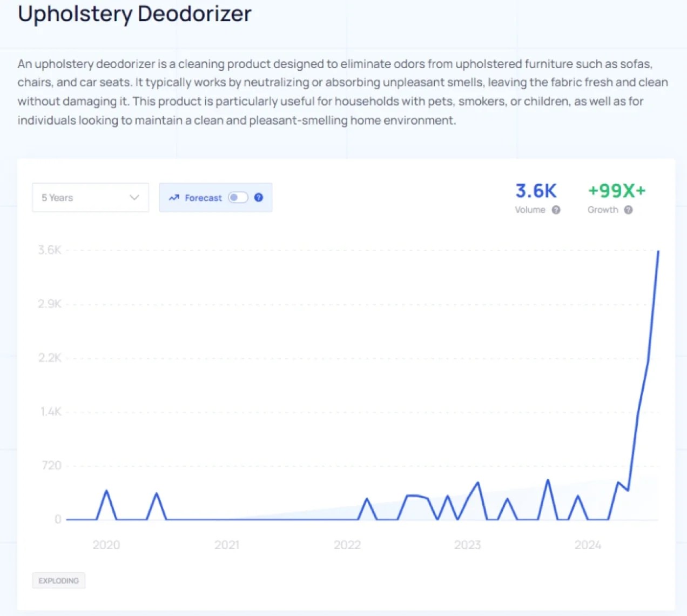Click the Growth label under +99X+
This screenshot has width=687, height=616.
click(603, 210)
